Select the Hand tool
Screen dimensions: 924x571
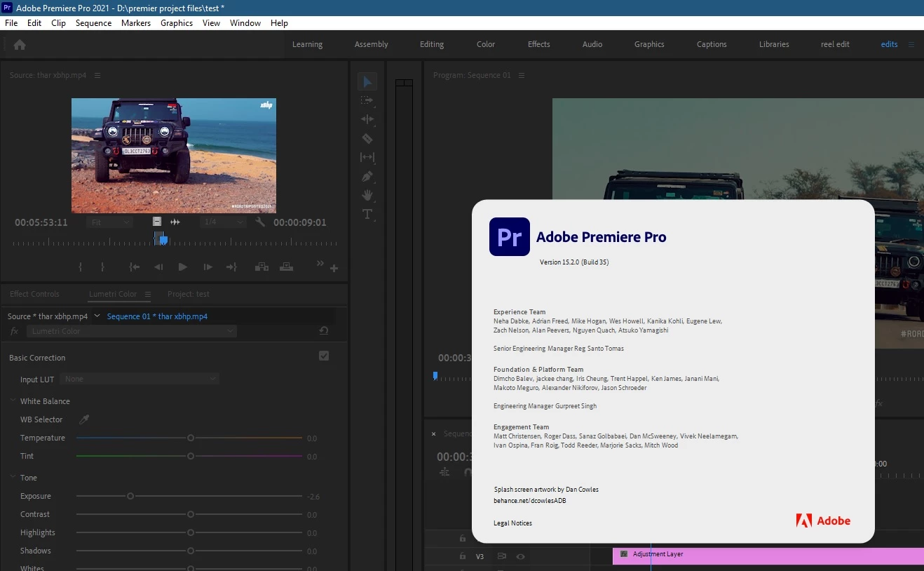(x=367, y=195)
